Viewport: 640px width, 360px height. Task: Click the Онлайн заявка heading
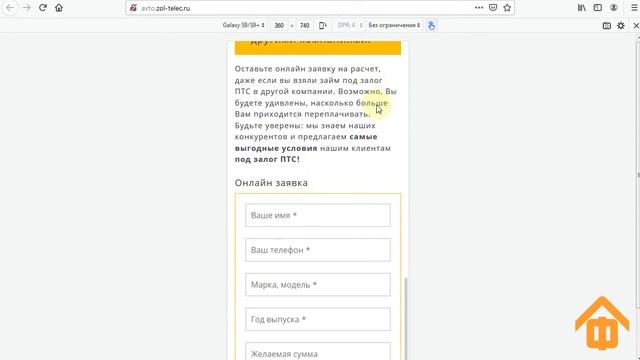[271, 183]
